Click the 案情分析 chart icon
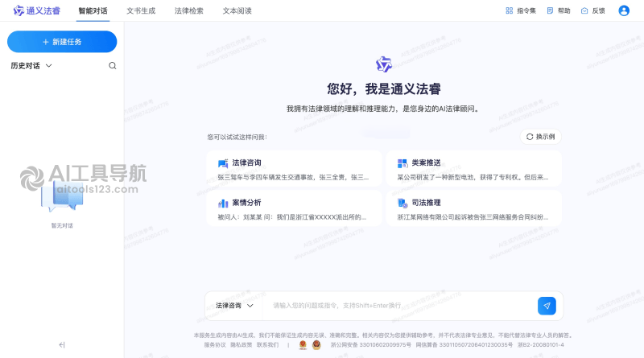 (223, 204)
